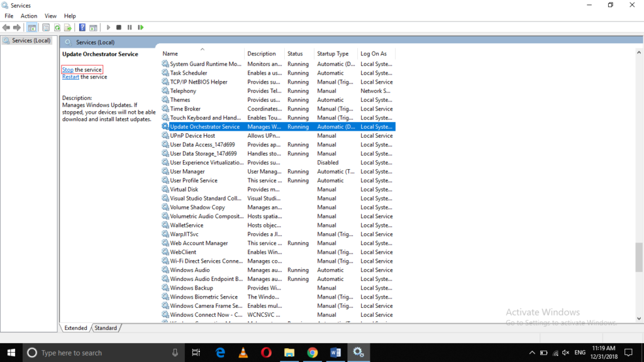Viewport: 644px width, 362px height.
Task: Open VLC media player from taskbar
Action: click(x=243, y=353)
